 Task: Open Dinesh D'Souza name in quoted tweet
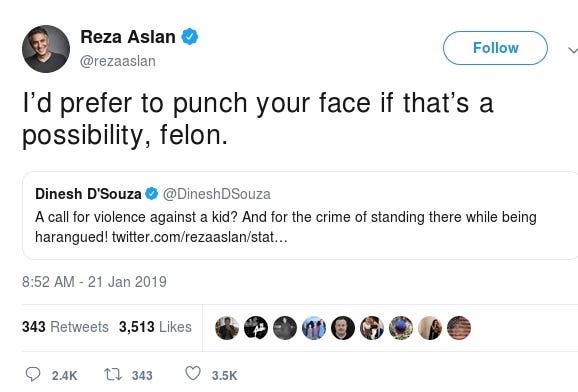point(88,194)
